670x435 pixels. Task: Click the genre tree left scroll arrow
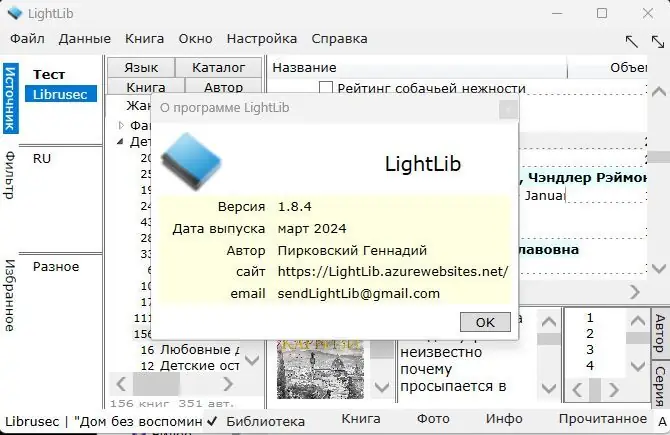click(121, 384)
